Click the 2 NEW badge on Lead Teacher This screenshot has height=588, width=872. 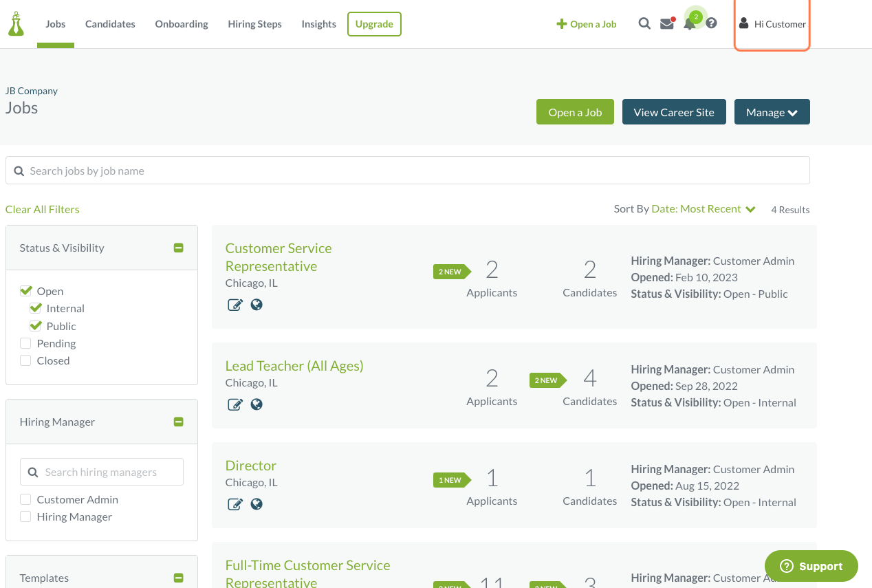pyautogui.click(x=548, y=380)
